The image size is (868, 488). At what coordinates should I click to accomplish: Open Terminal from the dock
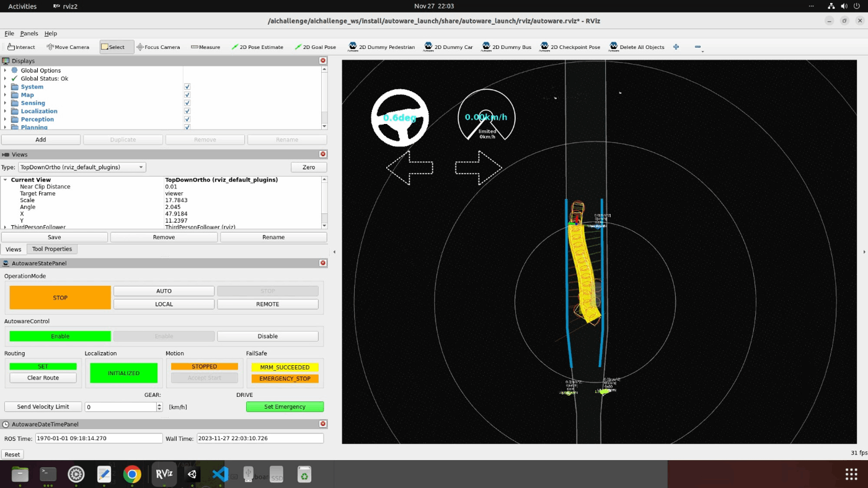click(x=48, y=474)
